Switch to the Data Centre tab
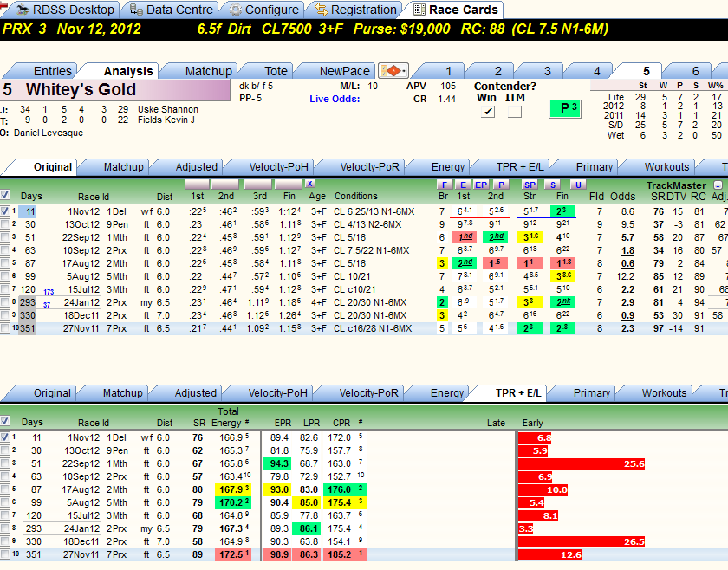Image resolution: width=728 pixels, height=570 pixels. 172,10
